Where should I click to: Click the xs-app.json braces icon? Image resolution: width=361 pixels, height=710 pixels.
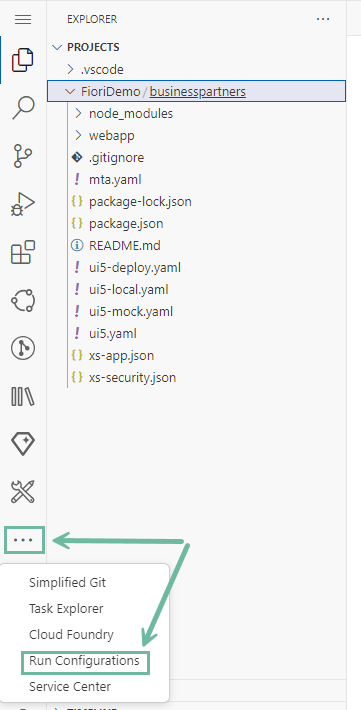[77, 355]
